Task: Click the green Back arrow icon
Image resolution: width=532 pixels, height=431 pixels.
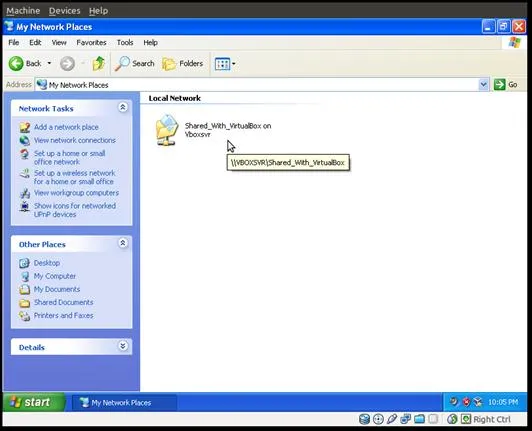Action: click(x=16, y=63)
